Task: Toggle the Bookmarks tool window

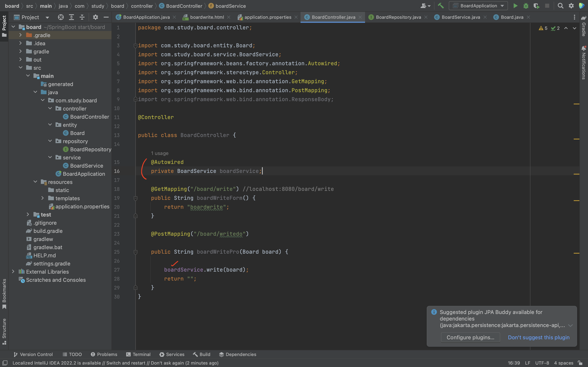Action: (4, 293)
